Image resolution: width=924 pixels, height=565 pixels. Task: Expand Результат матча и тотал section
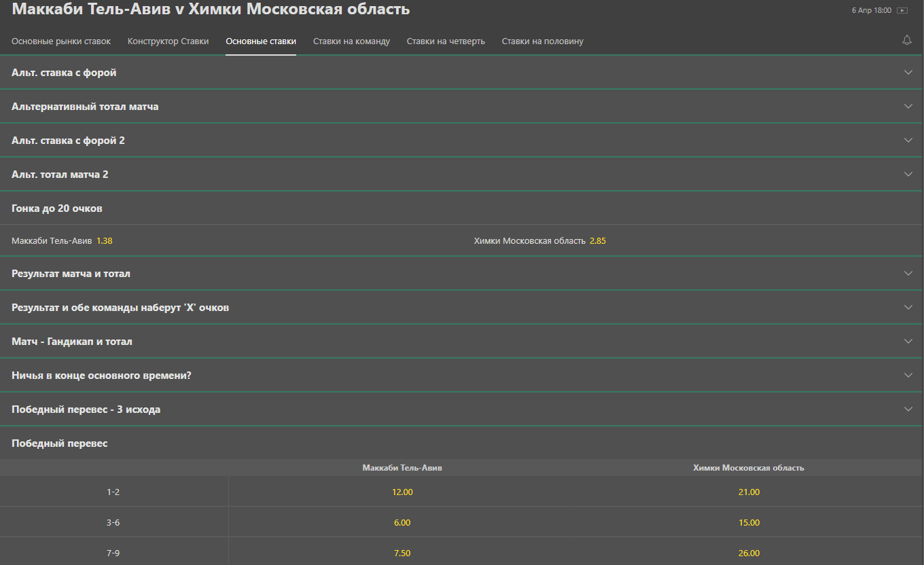pyautogui.click(x=462, y=273)
